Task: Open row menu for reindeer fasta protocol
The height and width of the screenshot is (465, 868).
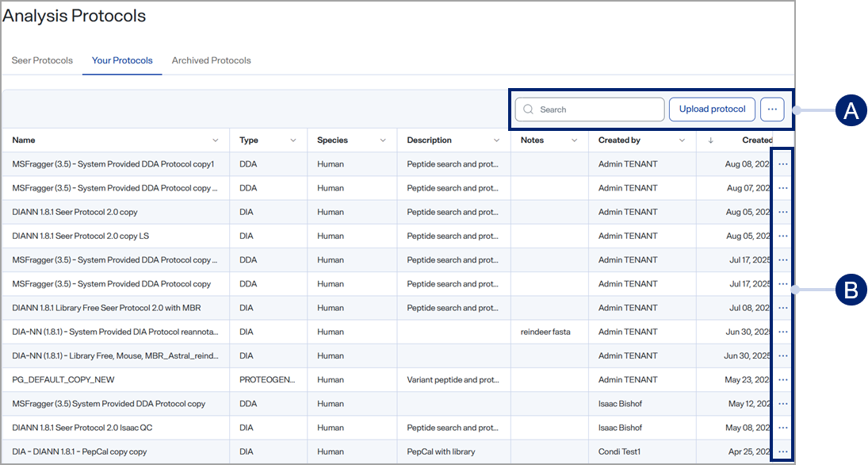Action: (782, 332)
